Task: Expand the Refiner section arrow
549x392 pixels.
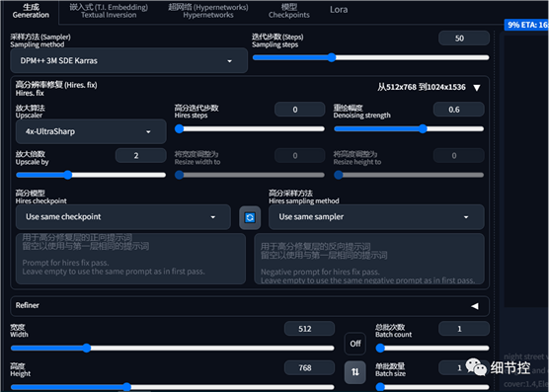Action: click(x=475, y=306)
